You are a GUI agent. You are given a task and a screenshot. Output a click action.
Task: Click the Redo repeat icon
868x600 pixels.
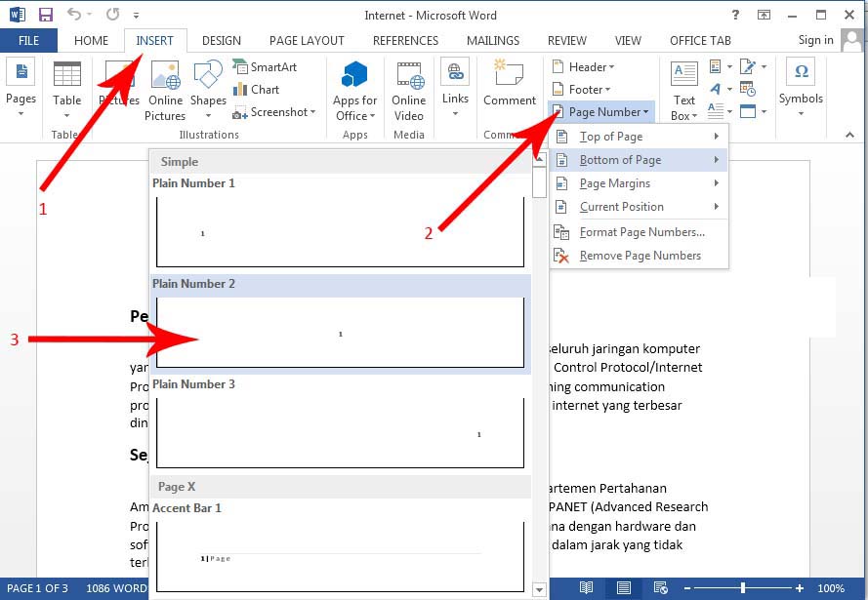(x=112, y=15)
